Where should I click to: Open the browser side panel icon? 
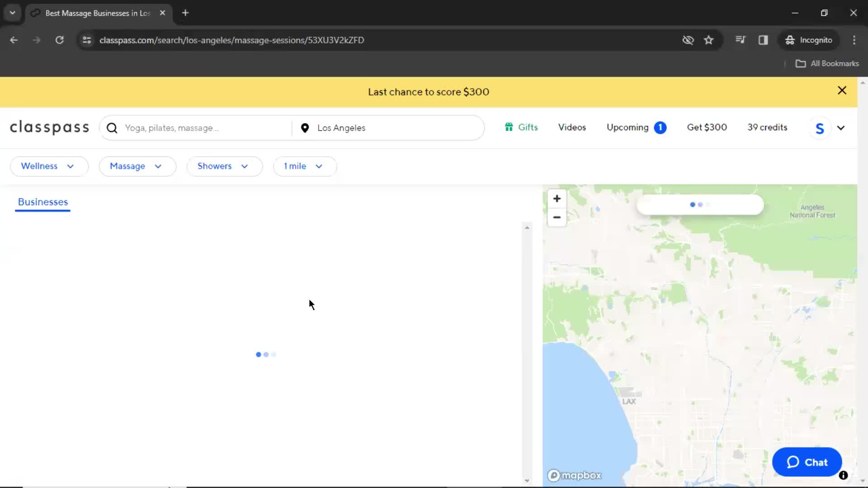coord(763,40)
